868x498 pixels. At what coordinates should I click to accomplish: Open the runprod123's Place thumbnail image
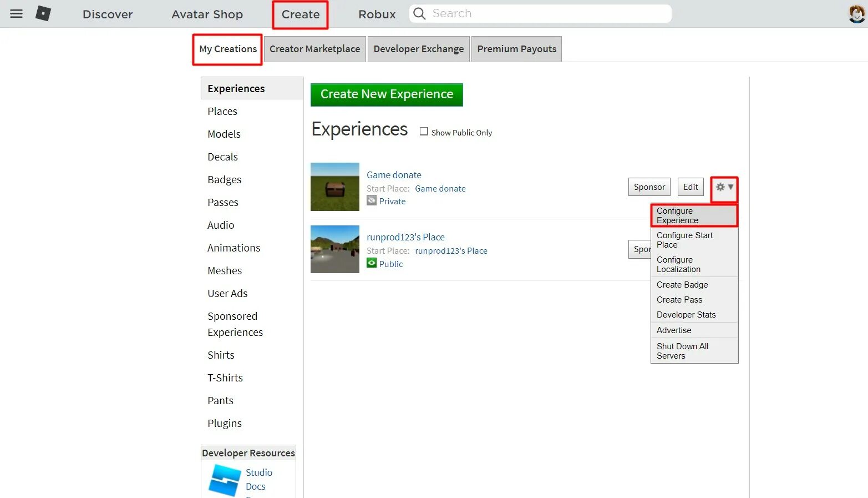pos(335,249)
